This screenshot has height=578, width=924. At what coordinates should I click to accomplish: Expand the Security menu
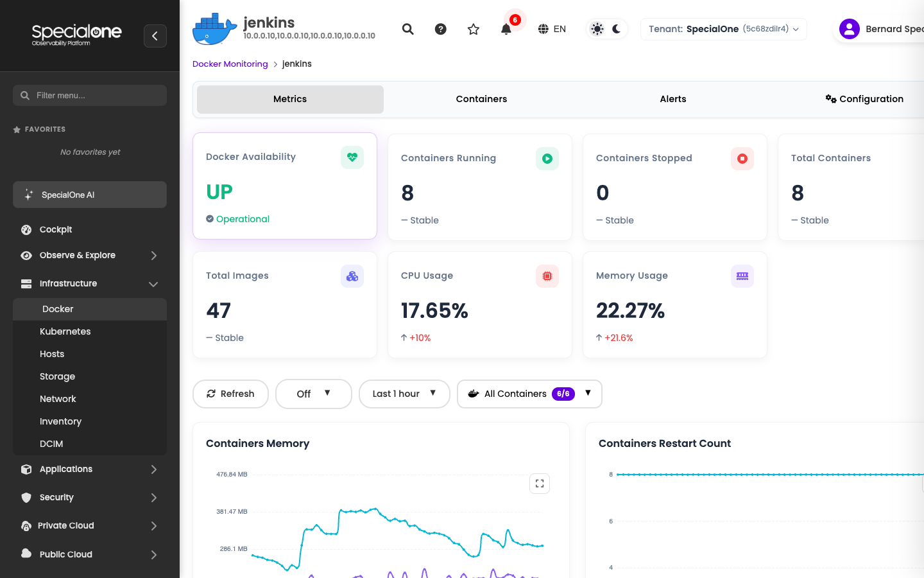coord(90,497)
